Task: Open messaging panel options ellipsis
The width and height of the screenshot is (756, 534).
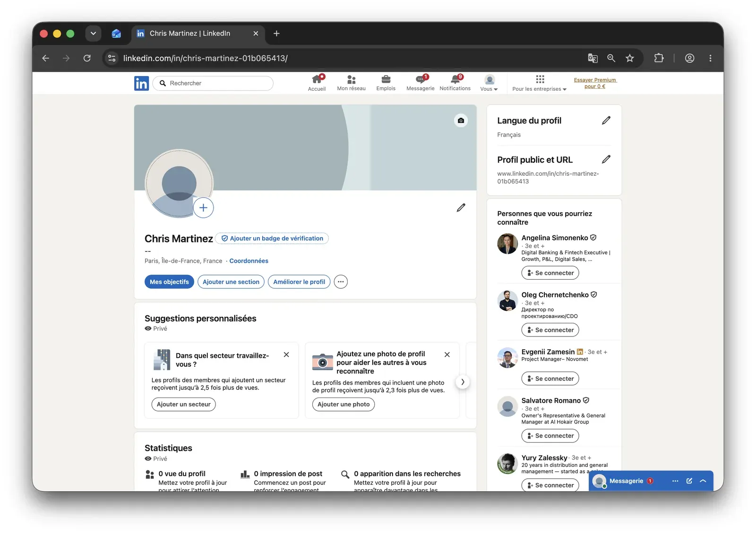Action: pos(675,481)
